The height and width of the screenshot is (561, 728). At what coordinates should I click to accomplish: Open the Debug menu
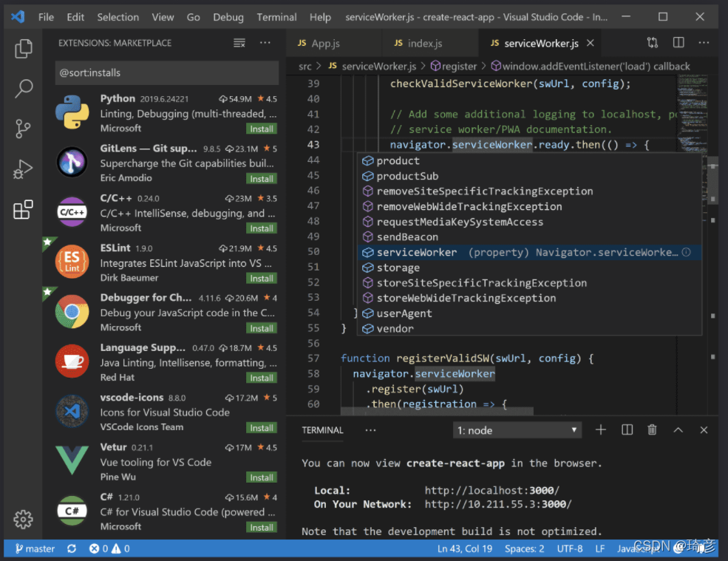228,17
